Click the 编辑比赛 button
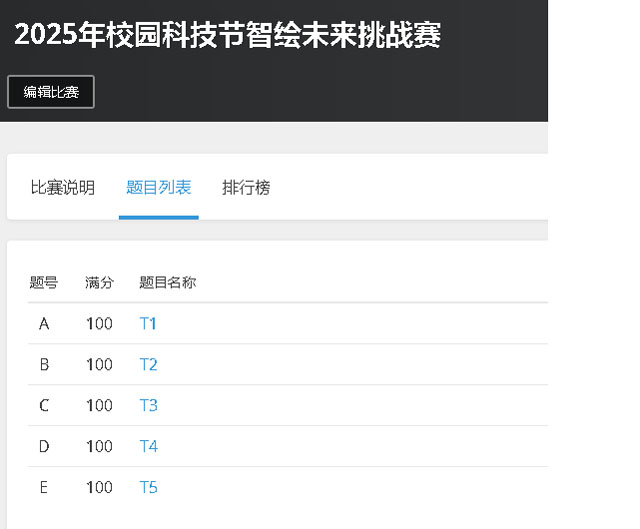 (51, 92)
